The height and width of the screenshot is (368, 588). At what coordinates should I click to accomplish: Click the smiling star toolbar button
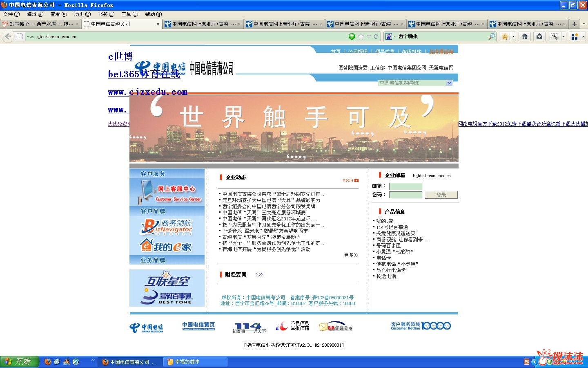tap(505, 36)
